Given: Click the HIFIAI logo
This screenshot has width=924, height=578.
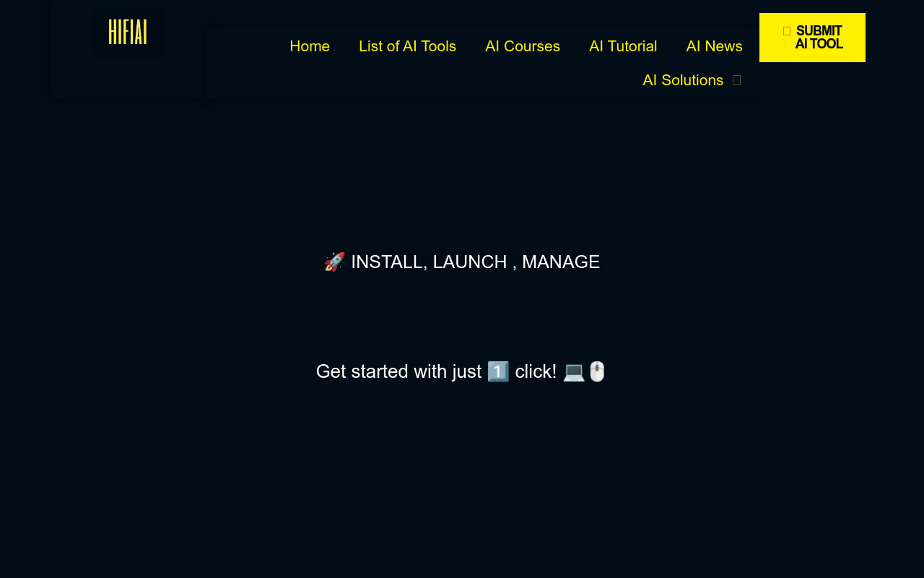Looking at the screenshot, I should click(128, 32).
